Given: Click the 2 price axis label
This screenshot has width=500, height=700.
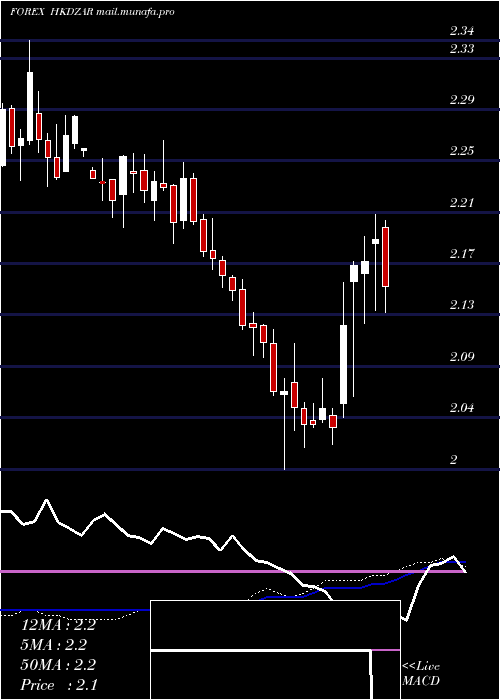Looking at the screenshot, I should tap(454, 459).
